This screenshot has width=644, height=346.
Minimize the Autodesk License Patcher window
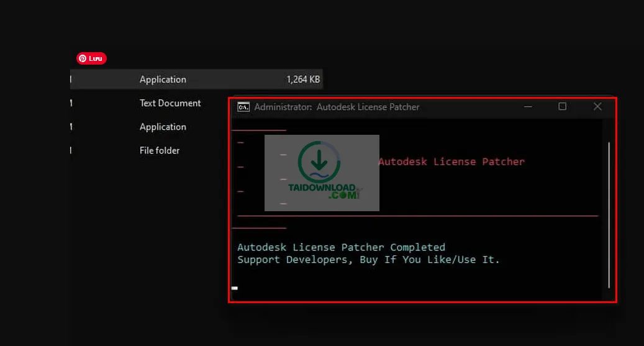(528, 107)
